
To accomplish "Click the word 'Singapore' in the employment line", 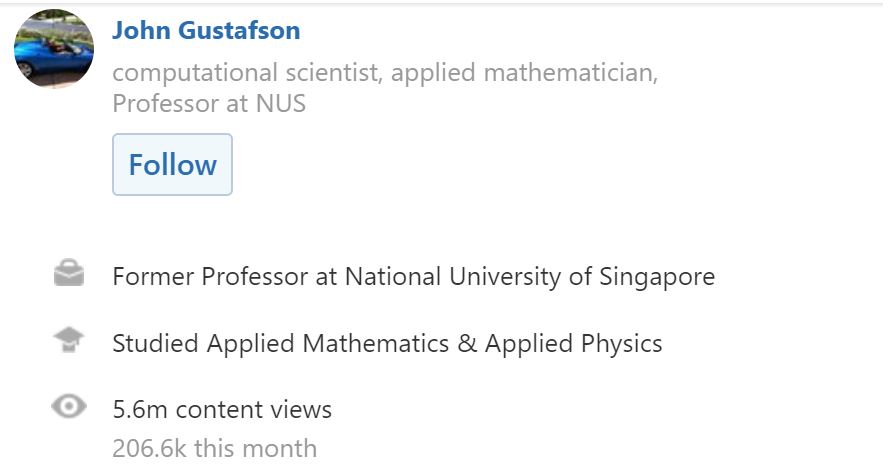I will 657,277.
